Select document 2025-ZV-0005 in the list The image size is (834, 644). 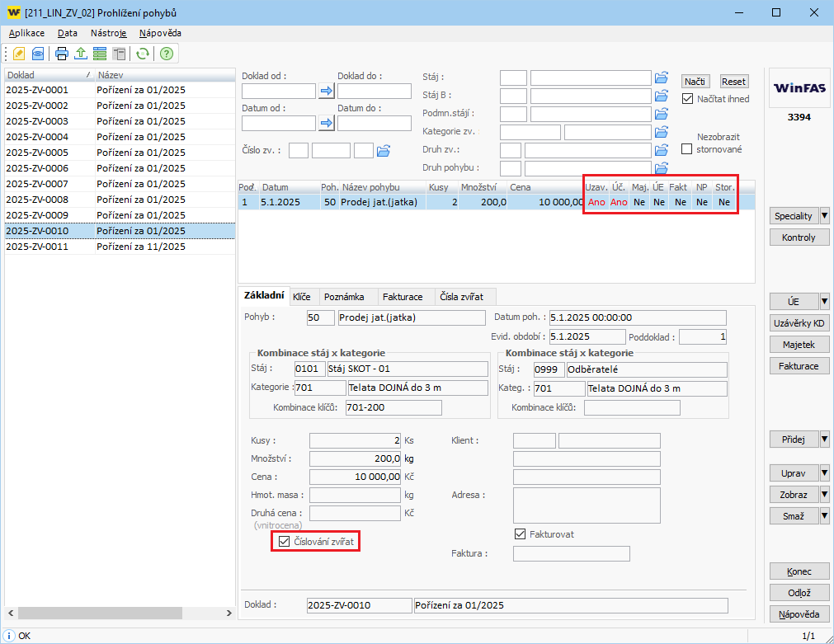[x=37, y=153]
